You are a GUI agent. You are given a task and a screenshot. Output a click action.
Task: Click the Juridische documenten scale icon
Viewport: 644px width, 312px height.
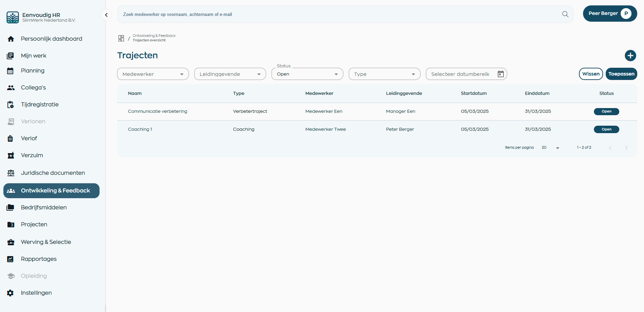10,173
